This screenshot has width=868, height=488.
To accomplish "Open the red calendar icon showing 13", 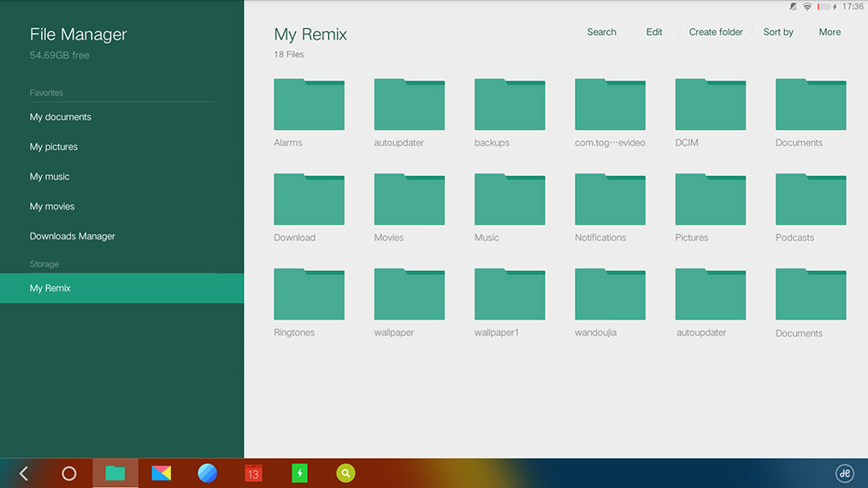I will [253, 473].
